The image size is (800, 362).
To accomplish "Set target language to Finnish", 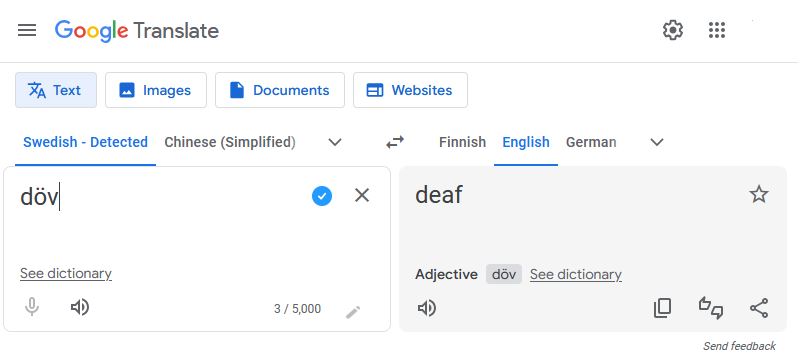I will [x=462, y=142].
